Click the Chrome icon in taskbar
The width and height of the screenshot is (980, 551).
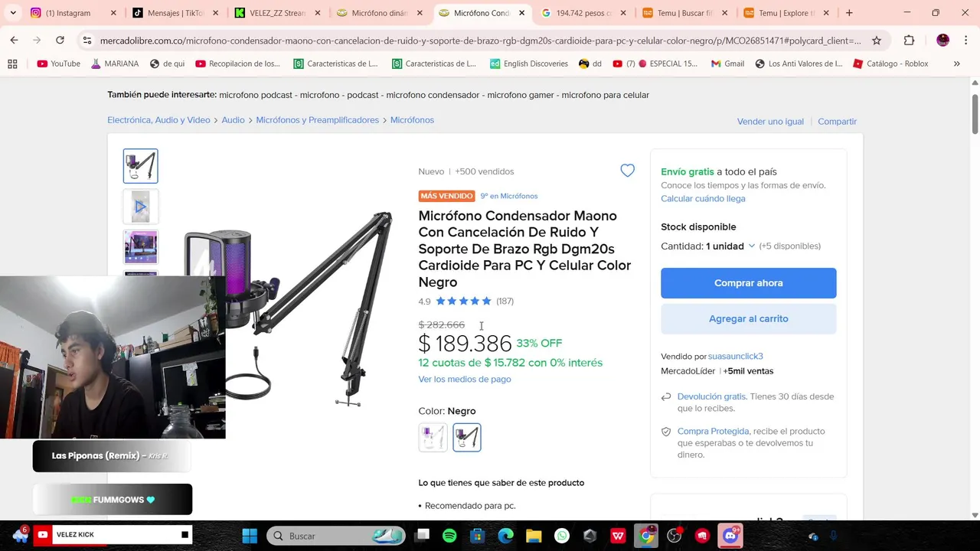pos(646,536)
